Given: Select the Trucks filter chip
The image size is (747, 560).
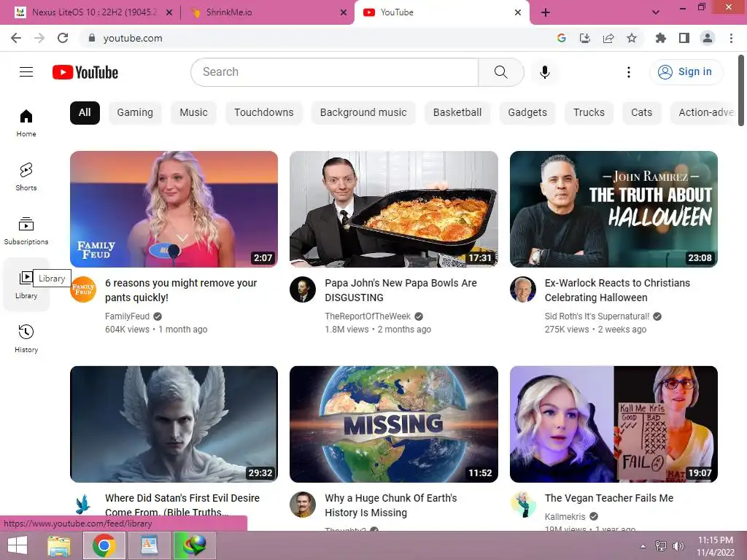Looking at the screenshot, I should point(589,113).
